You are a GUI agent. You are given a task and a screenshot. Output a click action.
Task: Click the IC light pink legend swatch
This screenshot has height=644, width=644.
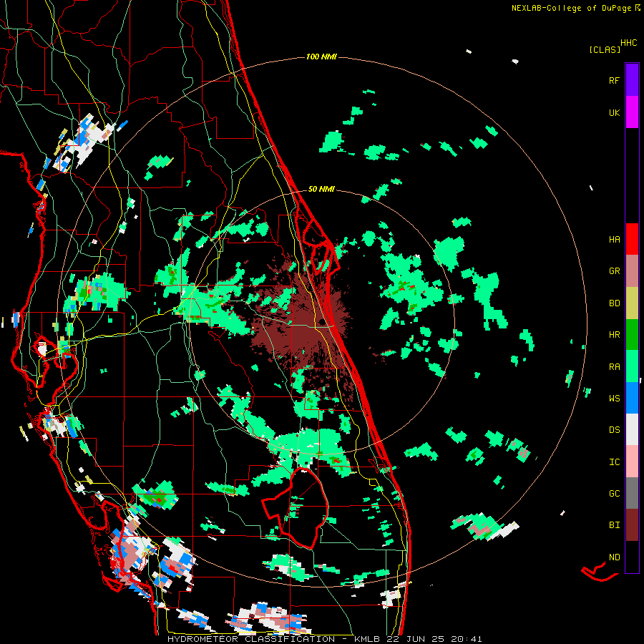pyautogui.click(x=632, y=462)
